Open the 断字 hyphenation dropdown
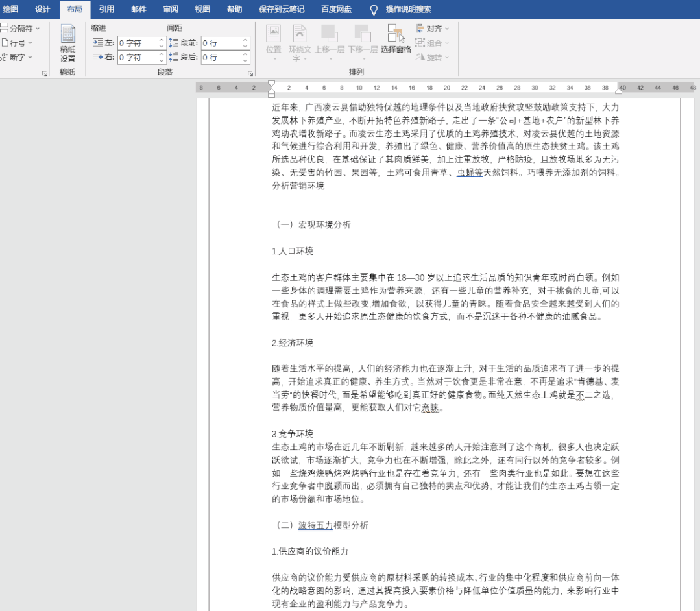Viewport: 700px width, 611px height. coord(16,57)
